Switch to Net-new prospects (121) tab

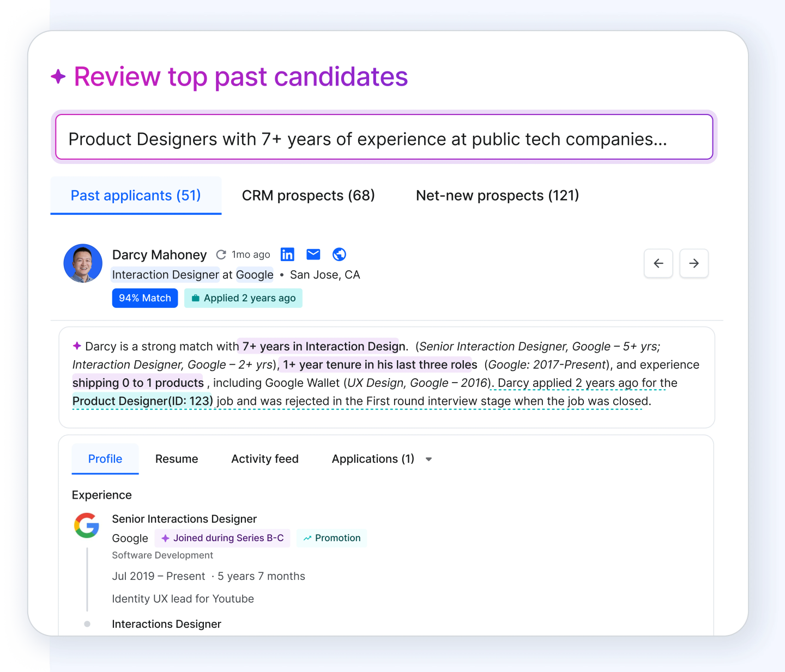(x=498, y=196)
